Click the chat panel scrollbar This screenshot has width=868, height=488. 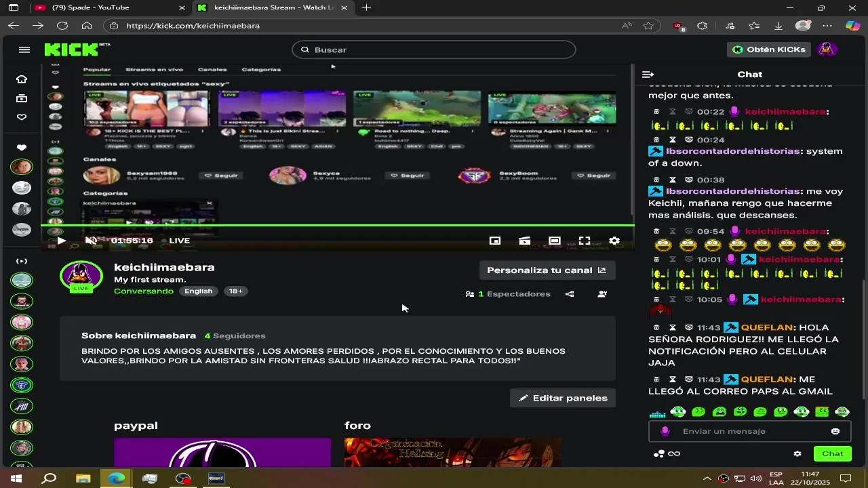pos(863,339)
